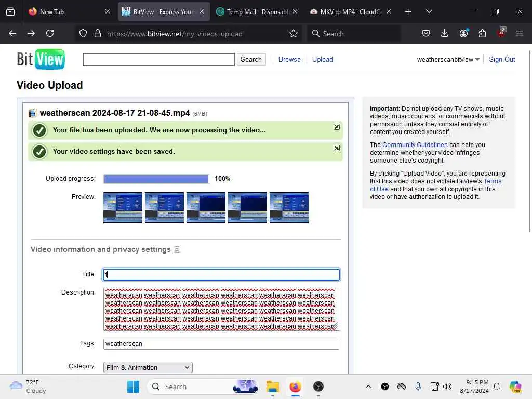The height and width of the screenshot is (399, 532).
Task: Open the uBlock extension with badge
Action: tap(501, 33)
